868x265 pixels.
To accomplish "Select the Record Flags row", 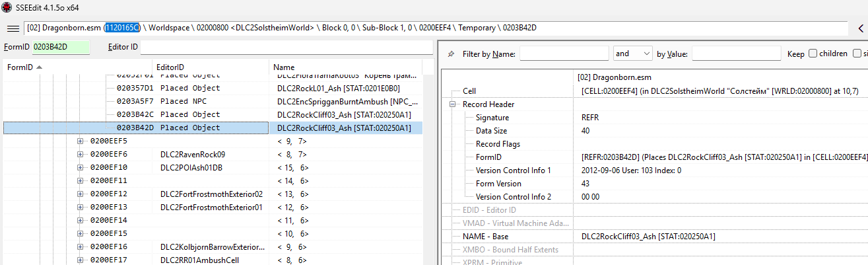I will [x=653, y=144].
